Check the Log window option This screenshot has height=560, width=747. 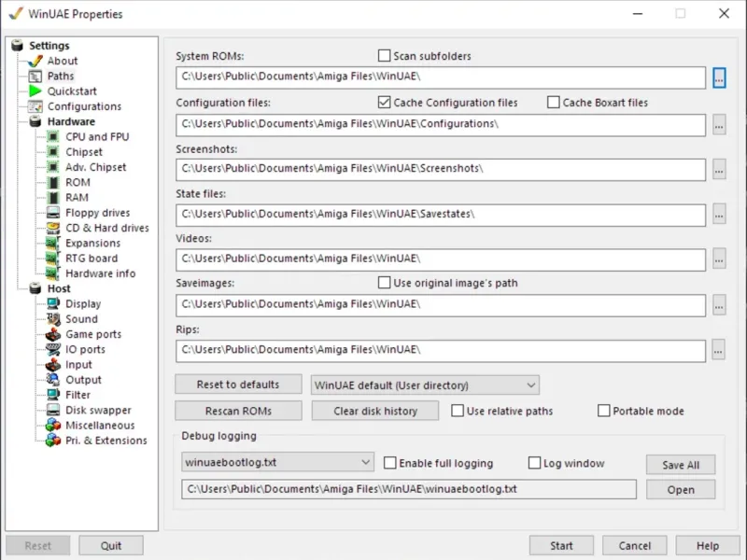click(x=534, y=463)
